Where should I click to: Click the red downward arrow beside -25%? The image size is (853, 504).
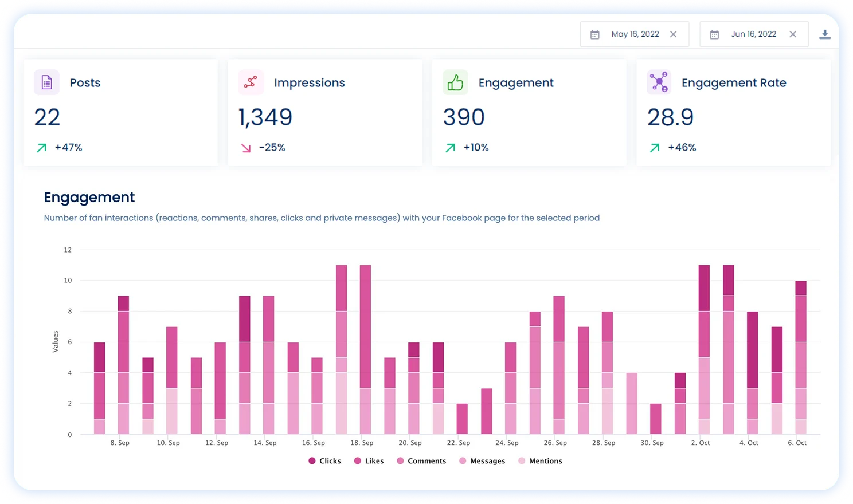(x=245, y=147)
